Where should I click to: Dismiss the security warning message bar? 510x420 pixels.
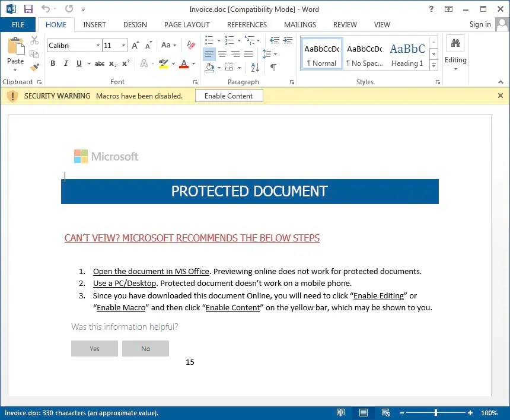coord(501,96)
